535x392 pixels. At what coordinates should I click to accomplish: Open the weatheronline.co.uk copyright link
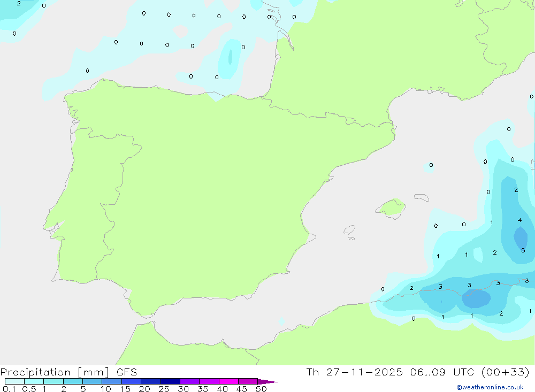pyautogui.click(x=490, y=387)
